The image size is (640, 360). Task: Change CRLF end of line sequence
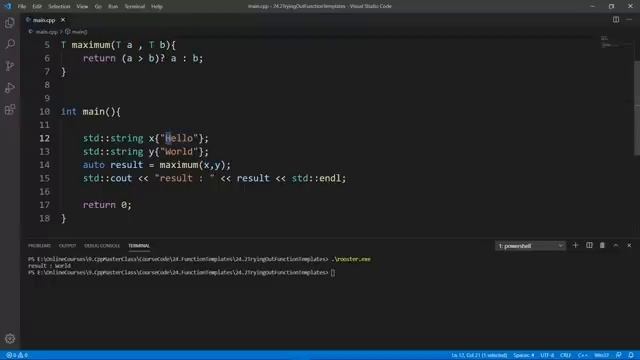click(x=565, y=355)
